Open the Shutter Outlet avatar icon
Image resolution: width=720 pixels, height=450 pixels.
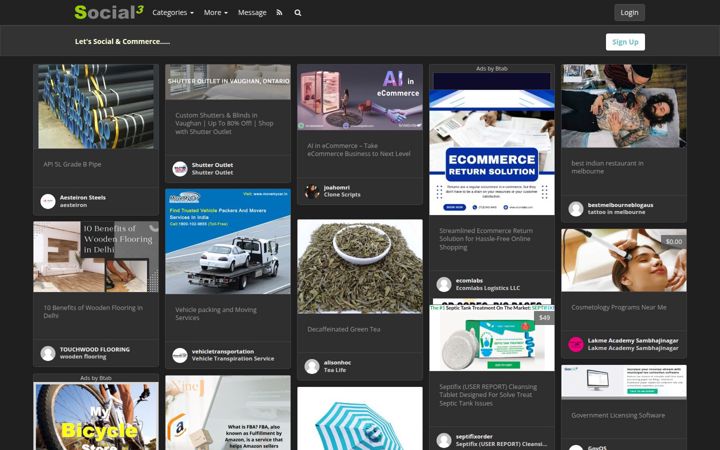(x=180, y=169)
